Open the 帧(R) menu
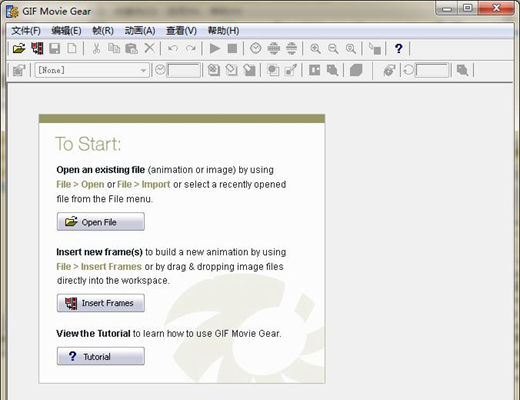This screenshot has width=520, height=400. click(x=103, y=31)
